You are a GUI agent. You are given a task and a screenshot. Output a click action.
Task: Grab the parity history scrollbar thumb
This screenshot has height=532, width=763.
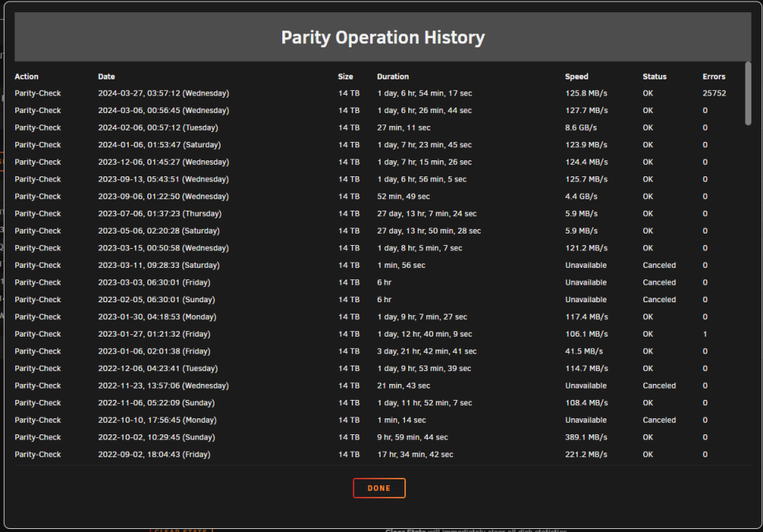(x=748, y=93)
